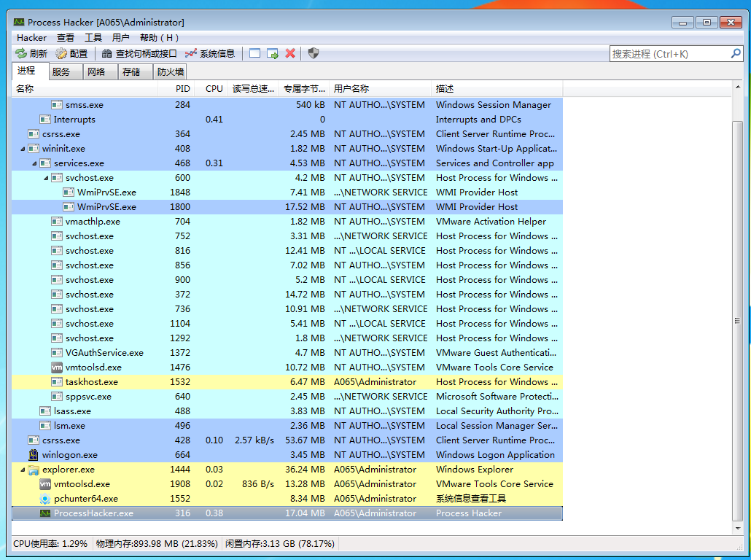The image size is (751, 560).
Task: Click the refresh (刷新) toolbar icon
Action: [x=21, y=54]
